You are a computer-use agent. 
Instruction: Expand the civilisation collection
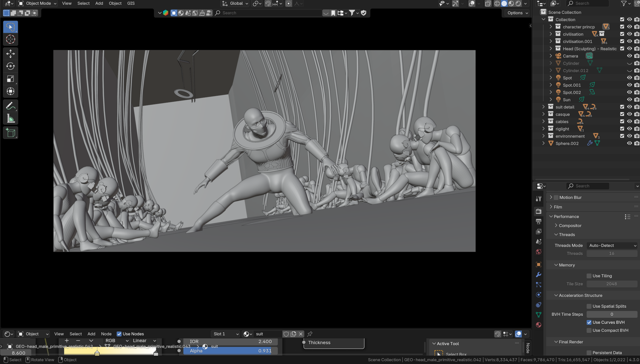point(550,34)
